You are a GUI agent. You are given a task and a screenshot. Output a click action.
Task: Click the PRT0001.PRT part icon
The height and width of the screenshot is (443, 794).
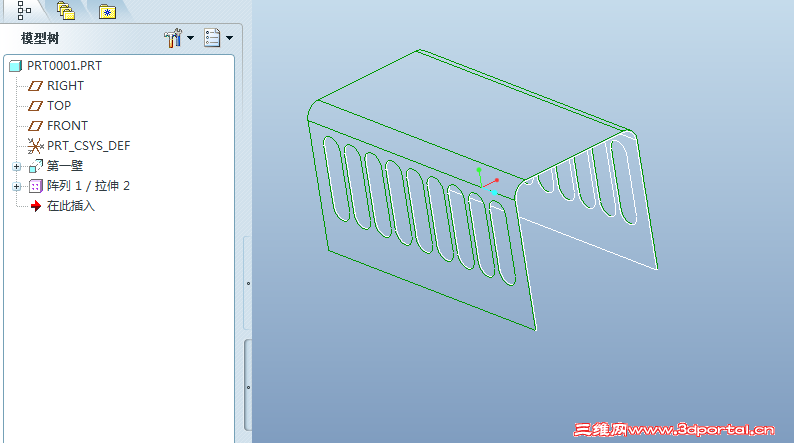point(16,66)
